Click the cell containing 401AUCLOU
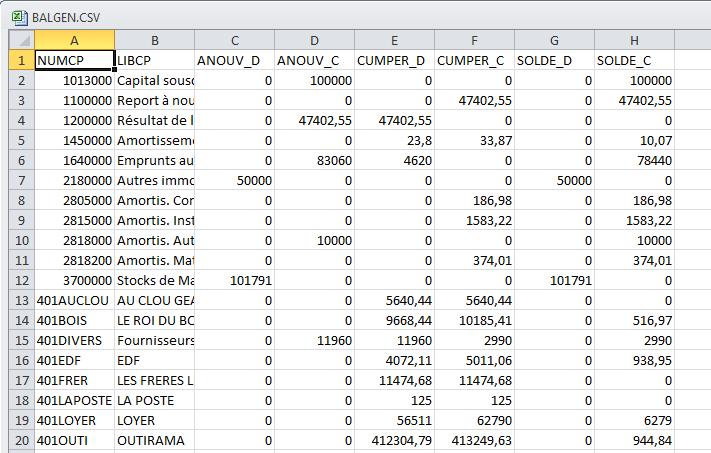Screen dimensions: 711x453 point(74,300)
